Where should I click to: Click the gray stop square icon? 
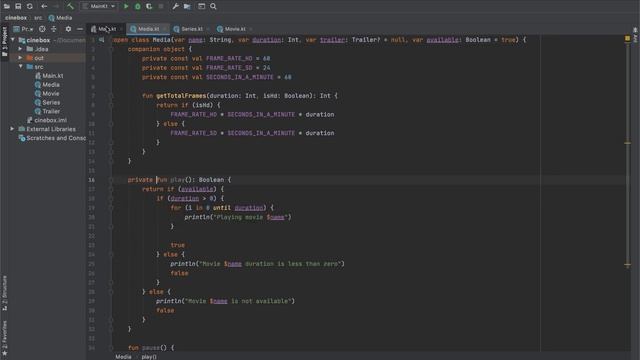(x=161, y=6)
